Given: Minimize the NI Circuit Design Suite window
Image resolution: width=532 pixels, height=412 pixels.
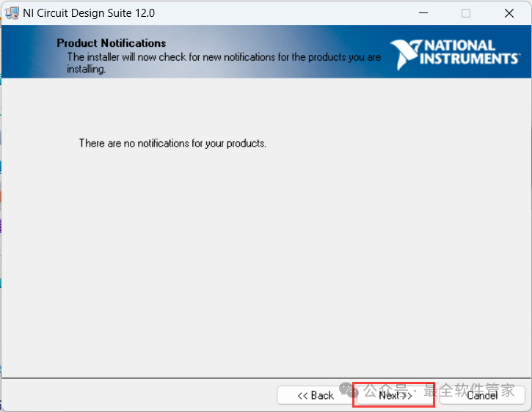Looking at the screenshot, I should click(423, 13).
